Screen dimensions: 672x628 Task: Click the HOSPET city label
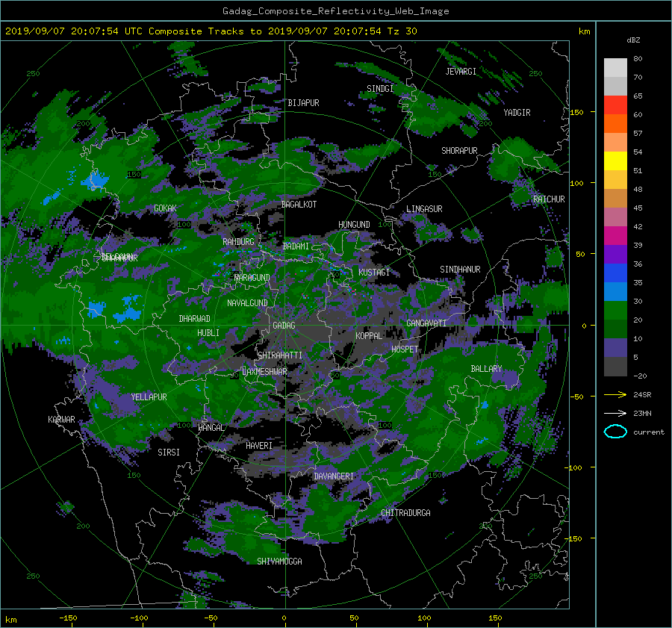click(x=405, y=349)
